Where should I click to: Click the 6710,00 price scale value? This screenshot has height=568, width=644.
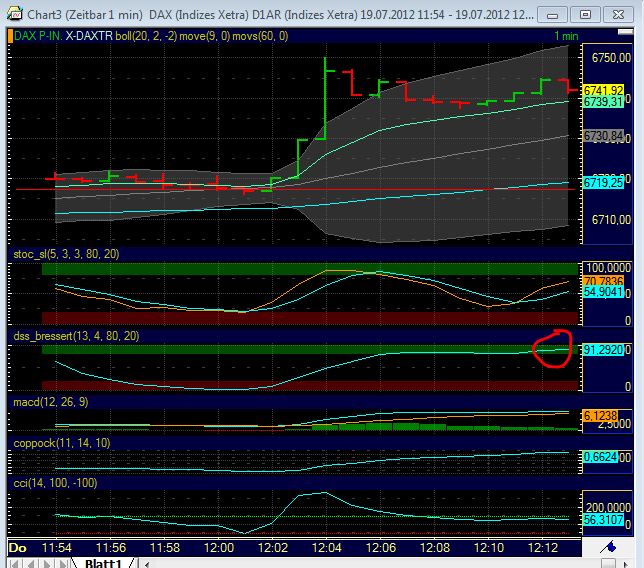611,220
